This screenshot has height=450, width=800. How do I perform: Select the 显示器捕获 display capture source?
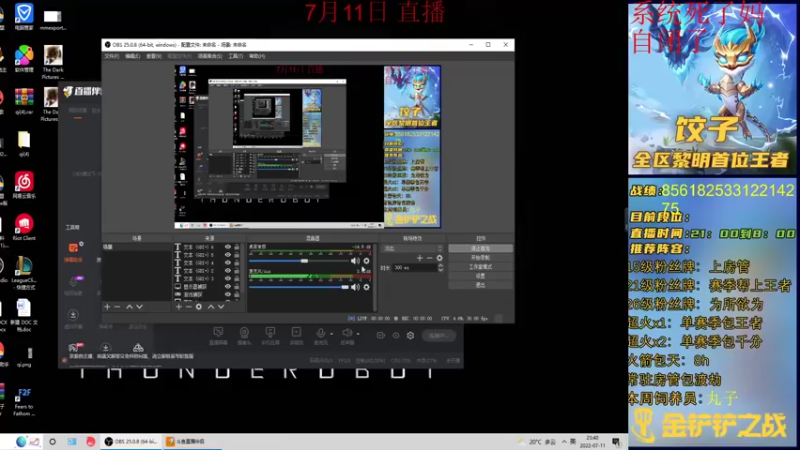[x=207, y=287]
